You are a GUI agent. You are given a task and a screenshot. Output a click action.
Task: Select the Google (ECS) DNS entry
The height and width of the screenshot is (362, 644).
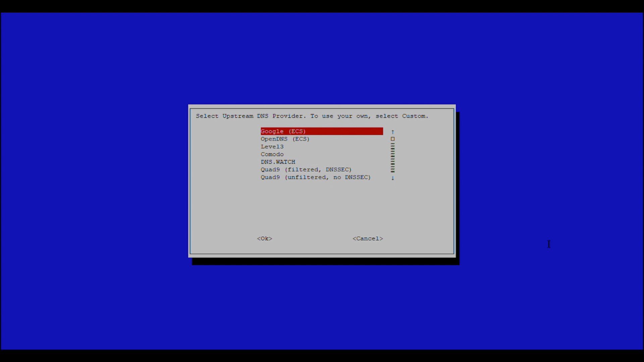pyautogui.click(x=283, y=131)
